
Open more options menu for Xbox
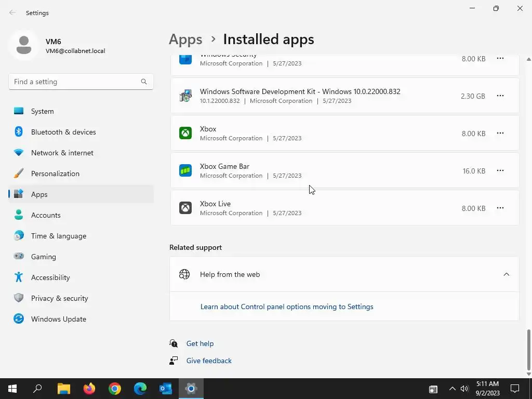click(x=500, y=133)
